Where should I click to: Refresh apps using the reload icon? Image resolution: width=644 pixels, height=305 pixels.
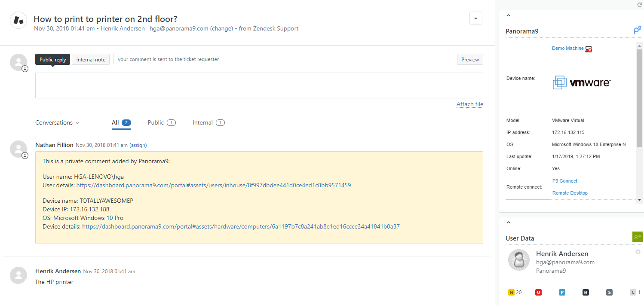639,4
